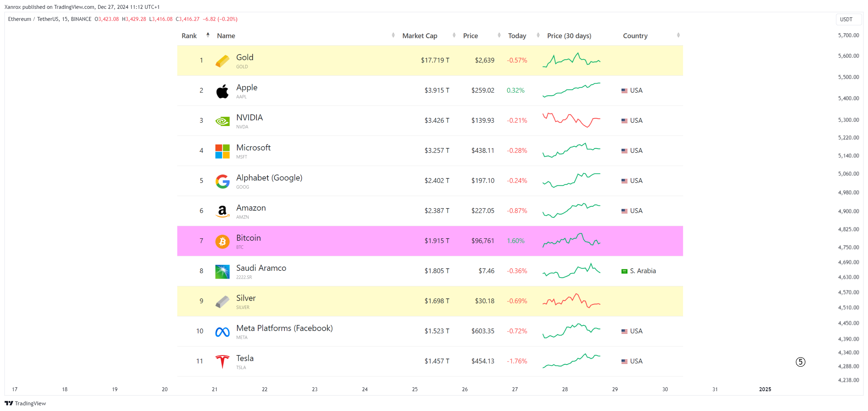Image resolution: width=868 pixels, height=411 pixels.
Task: Open the NVIDIA name link
Action: [x=249, y=118]
